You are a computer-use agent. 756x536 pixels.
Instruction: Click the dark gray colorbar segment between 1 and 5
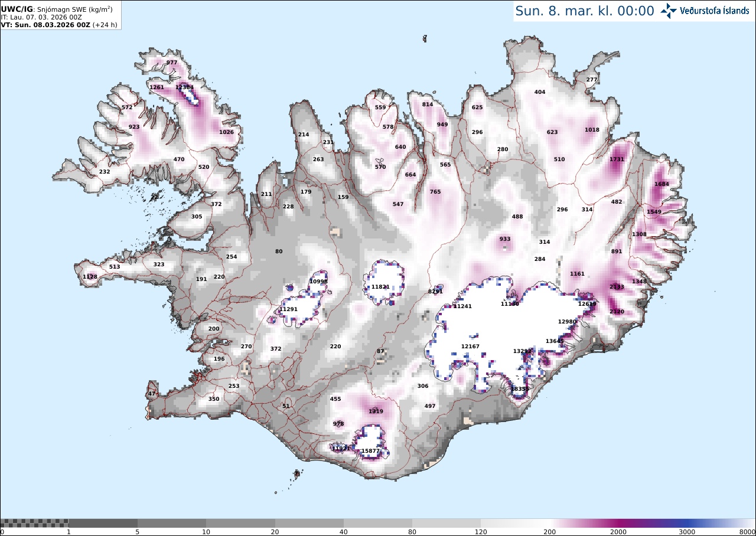[x=103, y=523]
